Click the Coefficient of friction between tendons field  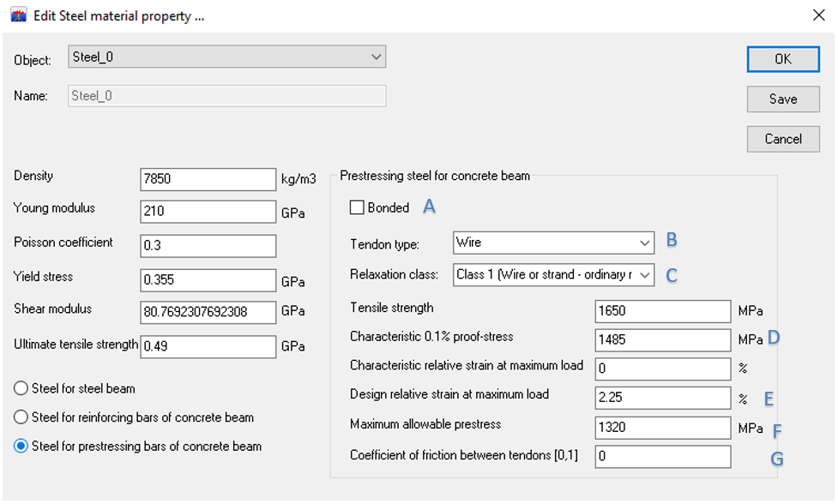pyautogui.click(x=662, y=456)
